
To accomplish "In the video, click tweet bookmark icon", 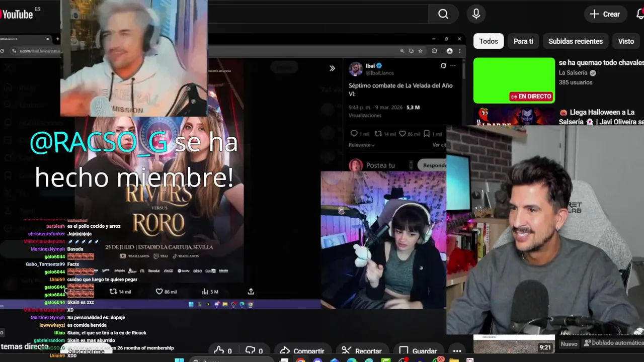I will click(427, 134).
